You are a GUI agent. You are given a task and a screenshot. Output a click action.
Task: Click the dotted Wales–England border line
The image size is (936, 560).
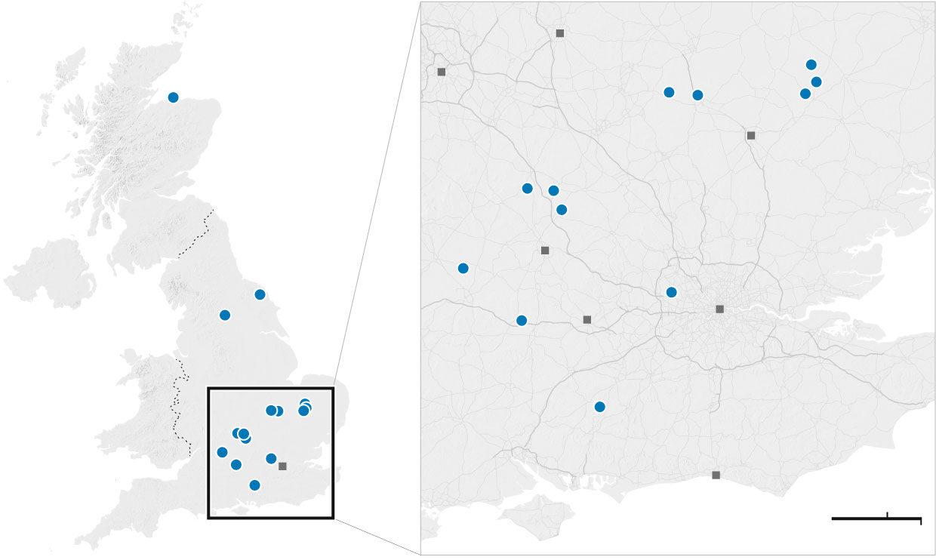[180, 408]
